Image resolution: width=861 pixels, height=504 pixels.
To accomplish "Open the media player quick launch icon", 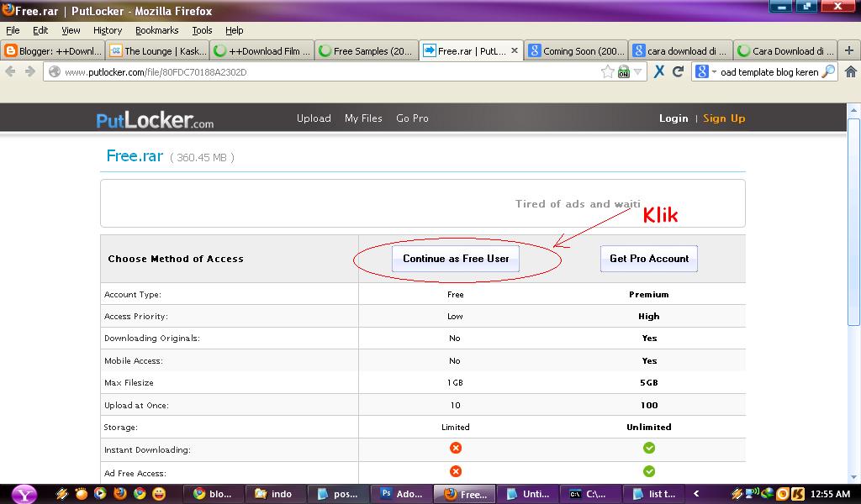I will 100,494.
